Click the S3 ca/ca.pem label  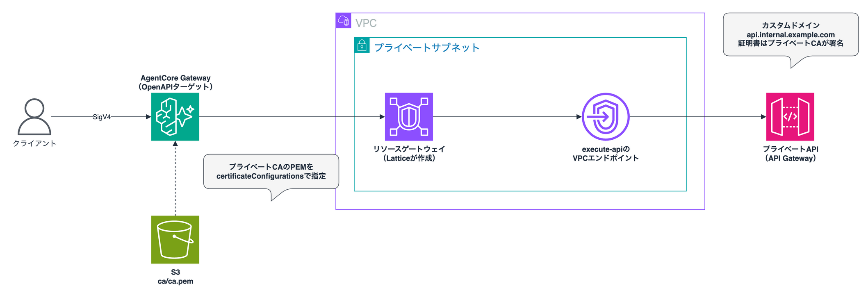pyautogui.click(x=175, y=277)
